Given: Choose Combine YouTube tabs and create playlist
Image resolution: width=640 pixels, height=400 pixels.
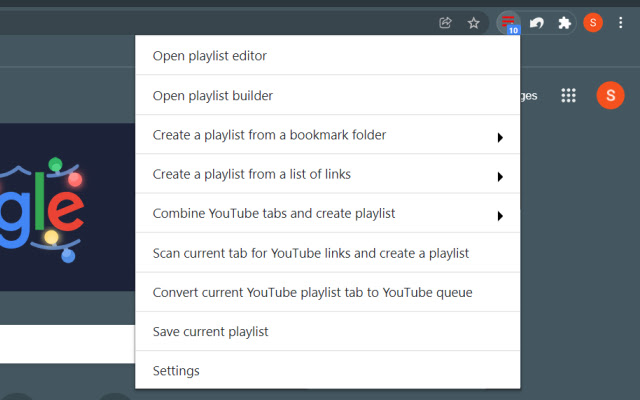Looking at the screenshot, I should click(x=328, y=213).
